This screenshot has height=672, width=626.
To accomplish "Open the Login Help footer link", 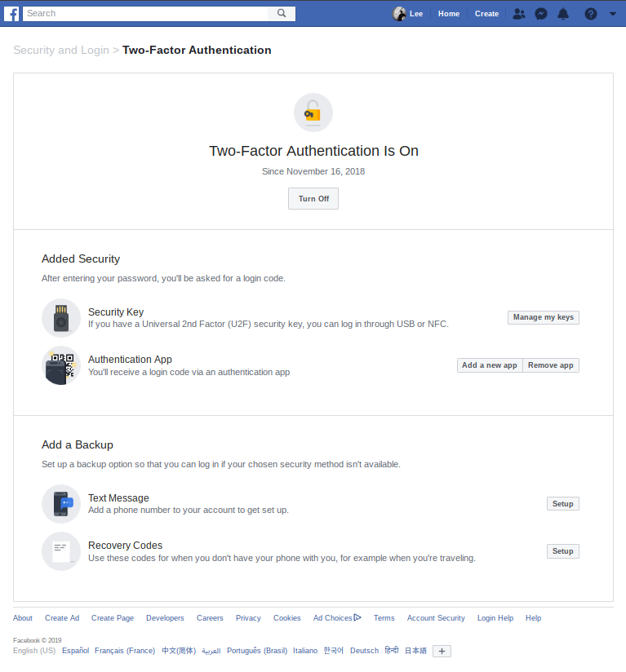I will pos(495,618).
